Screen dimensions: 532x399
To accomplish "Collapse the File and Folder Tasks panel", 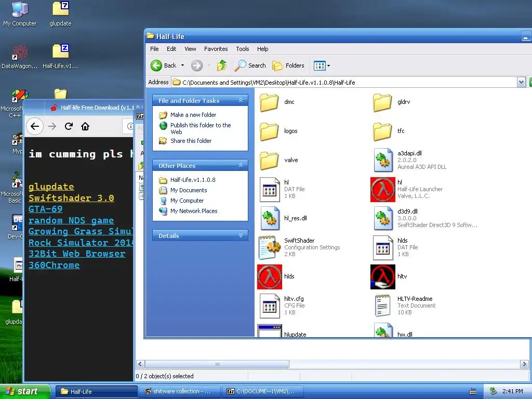I will click(241, 100).
